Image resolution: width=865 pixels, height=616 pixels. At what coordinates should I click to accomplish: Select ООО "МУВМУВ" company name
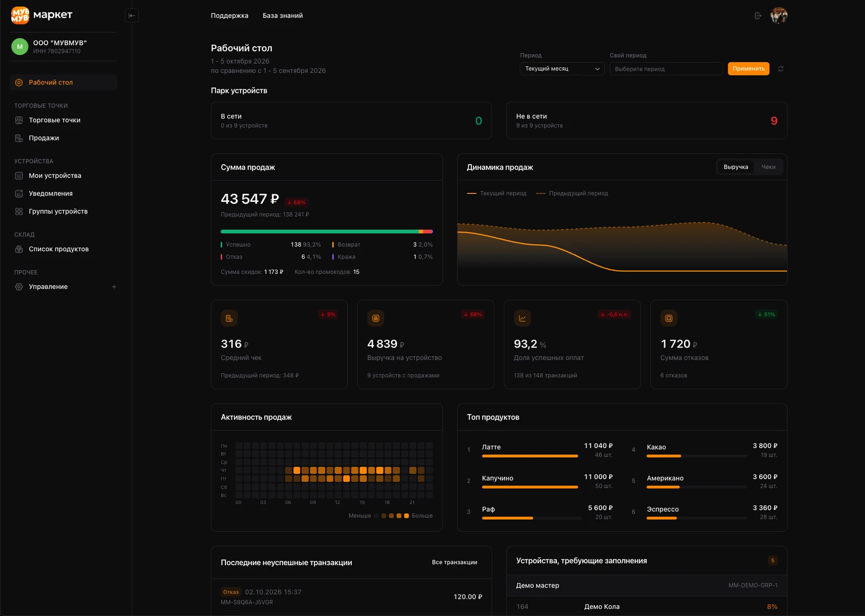pyautogui.click(x=60, y=43)
